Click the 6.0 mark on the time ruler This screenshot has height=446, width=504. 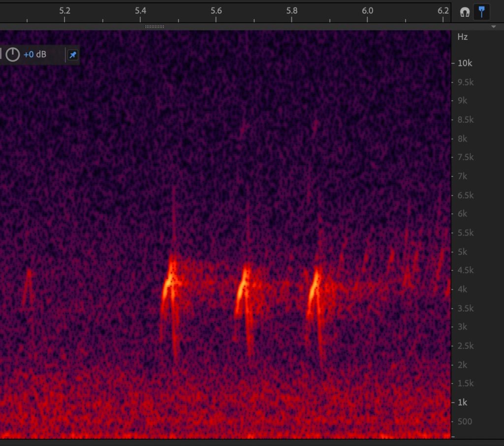[x=367, y=11]
